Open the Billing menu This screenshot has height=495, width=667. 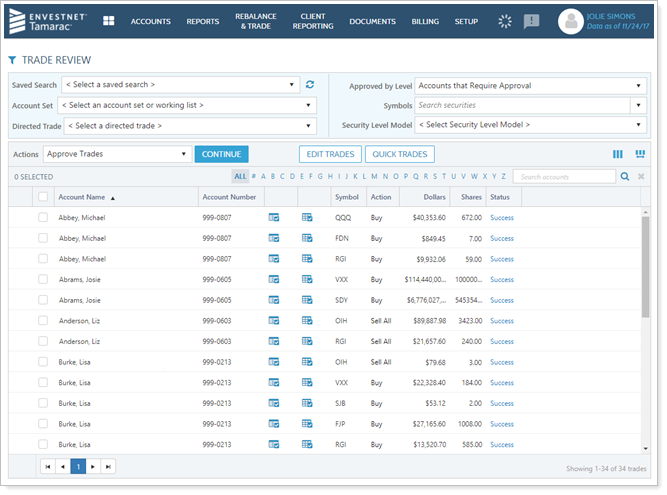[x=425, y=21]
